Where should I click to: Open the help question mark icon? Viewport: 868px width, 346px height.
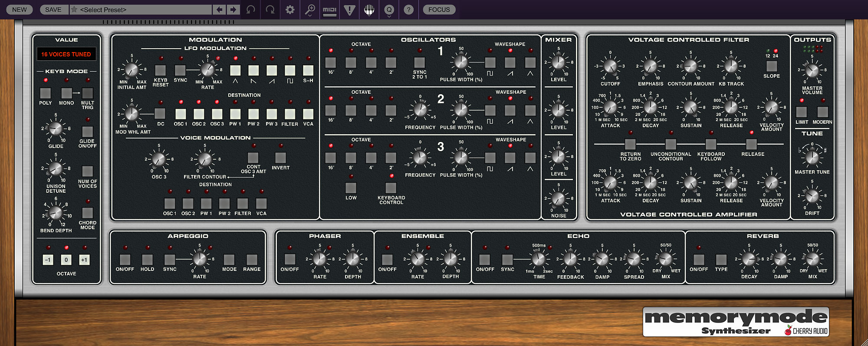(408, 10)
